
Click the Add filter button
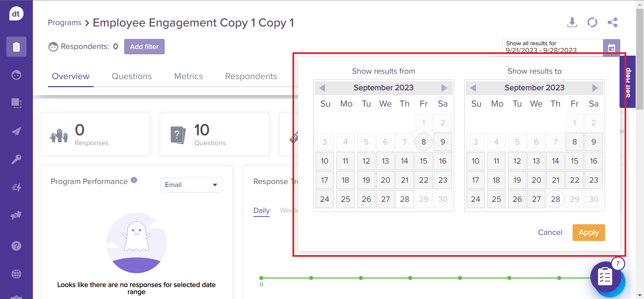tap(144, 47)
